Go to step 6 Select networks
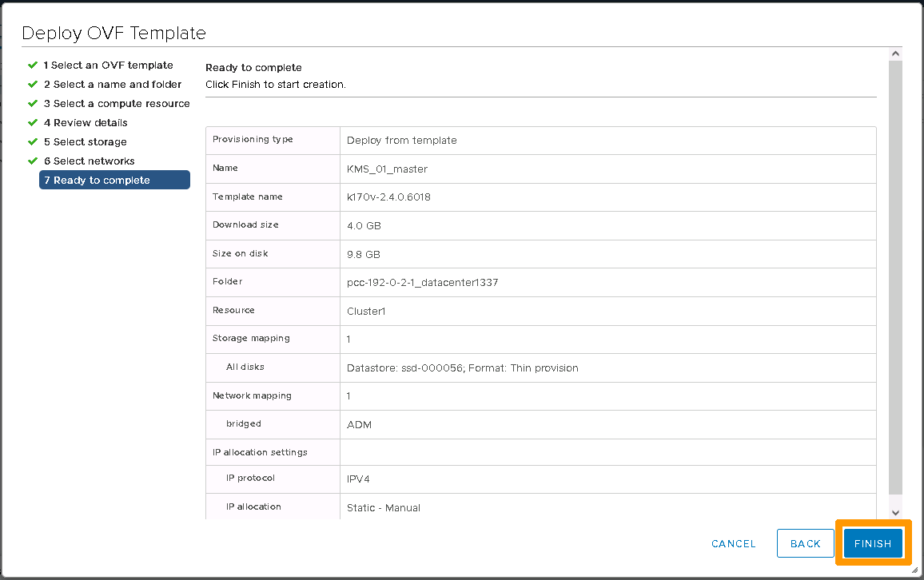 89,161
